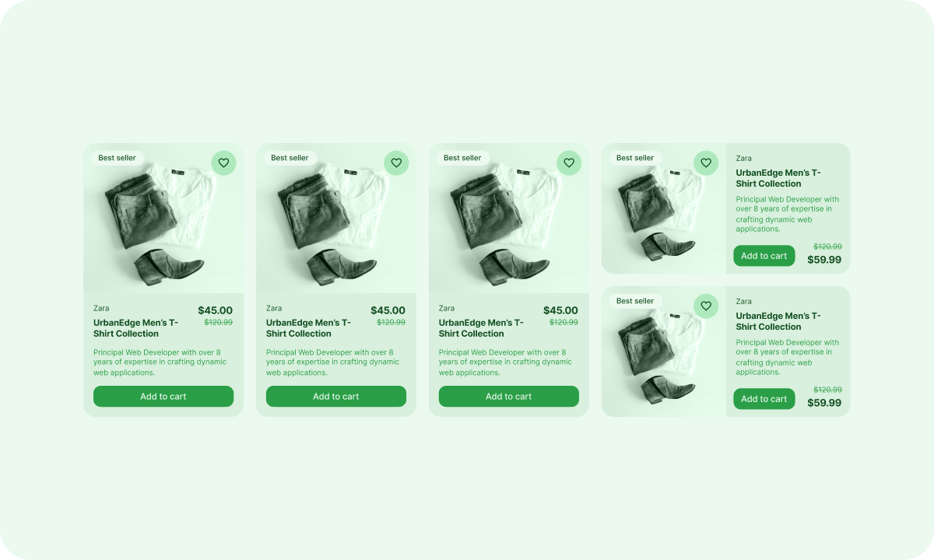Viewport: 934px width, 560px height.
Task: Open the UrbanEdge title on the top horizontal card
Action: pos(778,178)
